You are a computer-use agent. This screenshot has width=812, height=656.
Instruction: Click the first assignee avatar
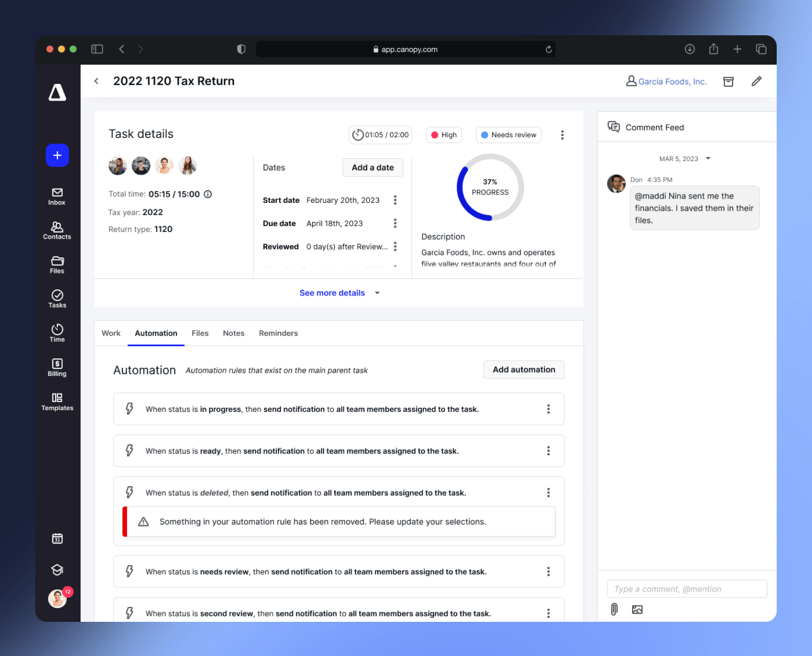tap(117, 166)
